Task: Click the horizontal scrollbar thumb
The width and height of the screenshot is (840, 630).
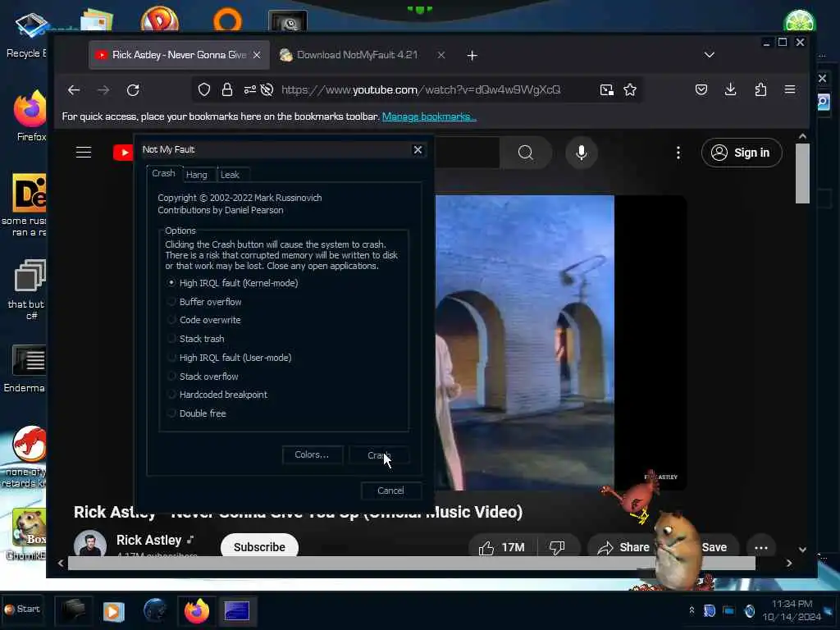Action: click(x=412, y=563)
